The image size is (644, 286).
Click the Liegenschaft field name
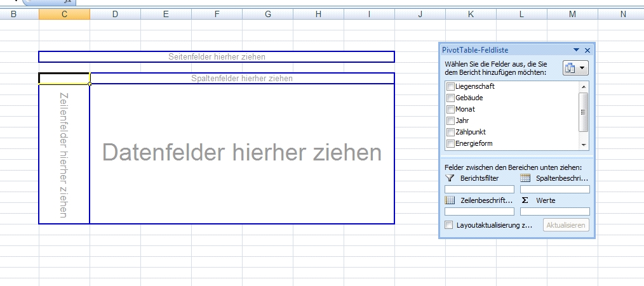pos(475,87)
